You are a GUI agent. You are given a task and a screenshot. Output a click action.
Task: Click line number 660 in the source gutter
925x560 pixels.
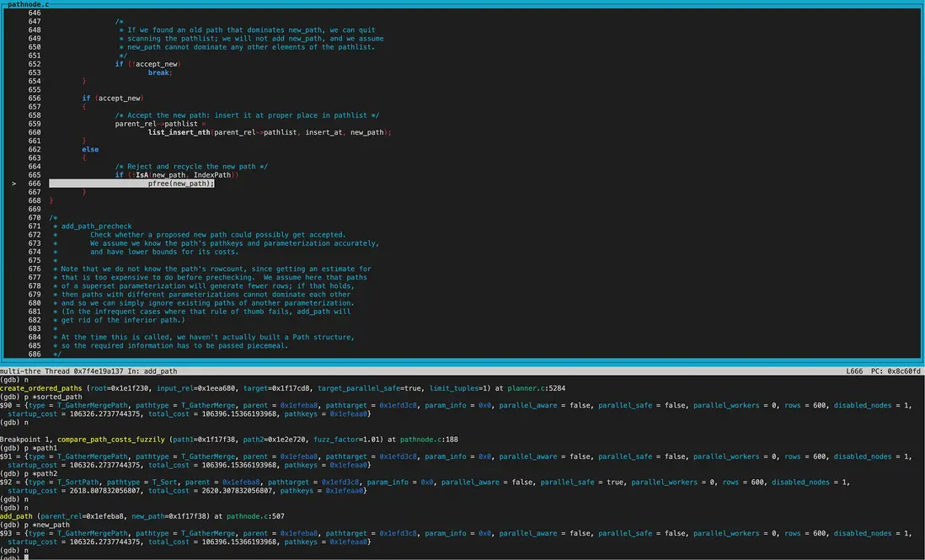tap(35, 132)
